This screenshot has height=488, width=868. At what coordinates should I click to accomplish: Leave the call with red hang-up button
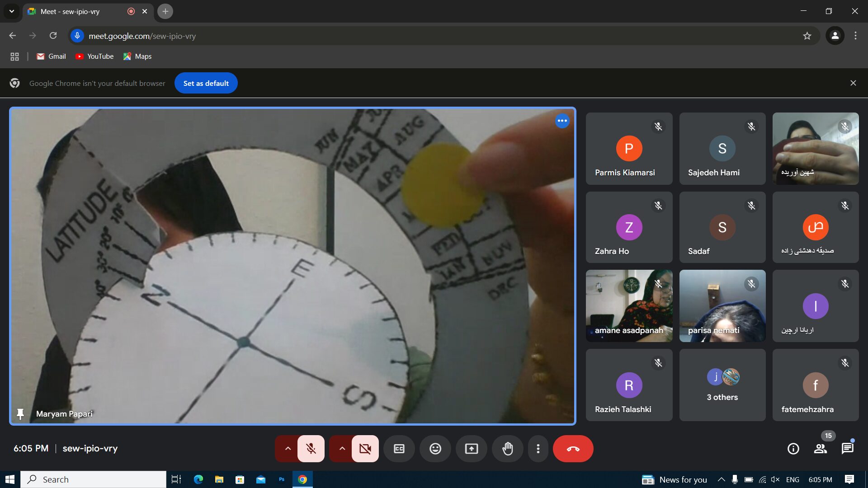point(573,449)
